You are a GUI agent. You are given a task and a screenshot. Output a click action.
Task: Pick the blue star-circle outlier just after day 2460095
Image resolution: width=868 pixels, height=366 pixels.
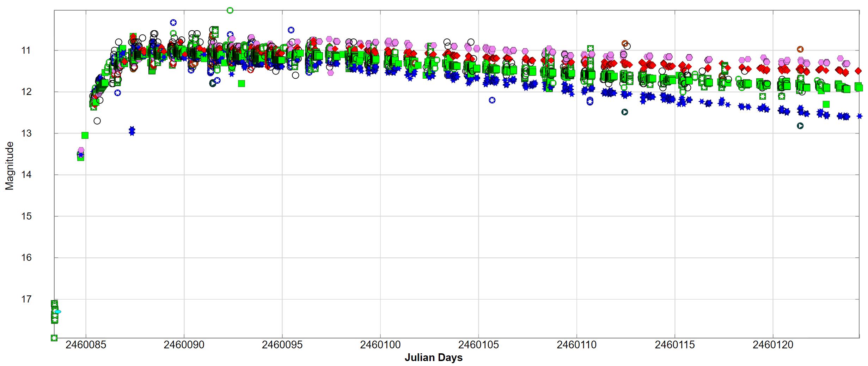point(291,30)
